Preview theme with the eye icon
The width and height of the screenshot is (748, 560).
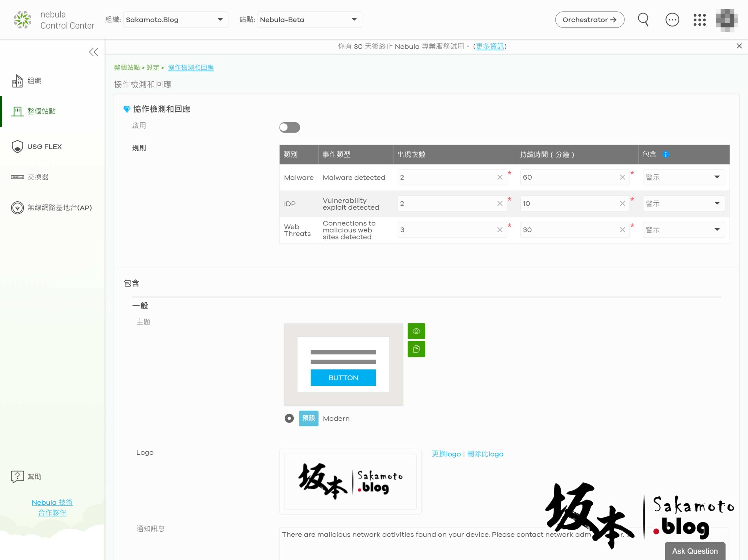[416, 331]
